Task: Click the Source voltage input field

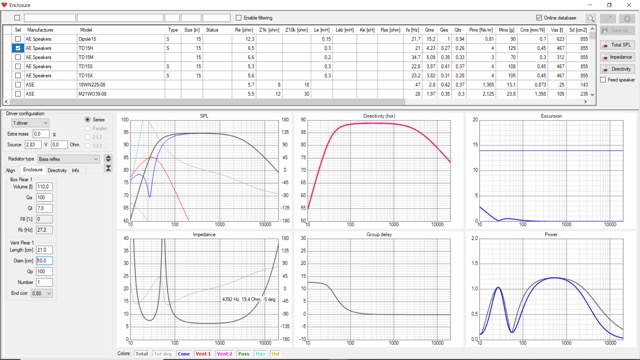Action: pos(33,144)
